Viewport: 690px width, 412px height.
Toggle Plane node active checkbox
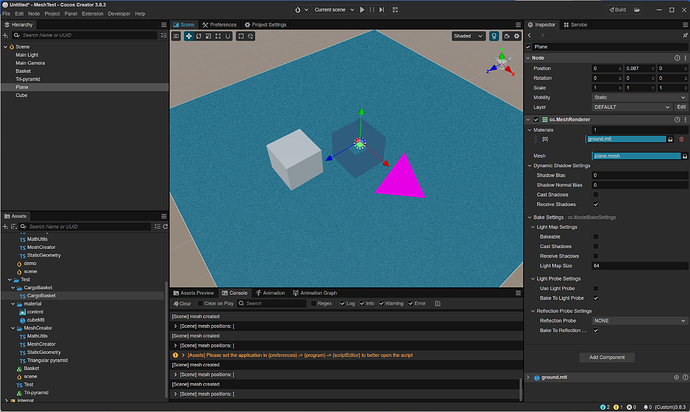tap(529, 47)
